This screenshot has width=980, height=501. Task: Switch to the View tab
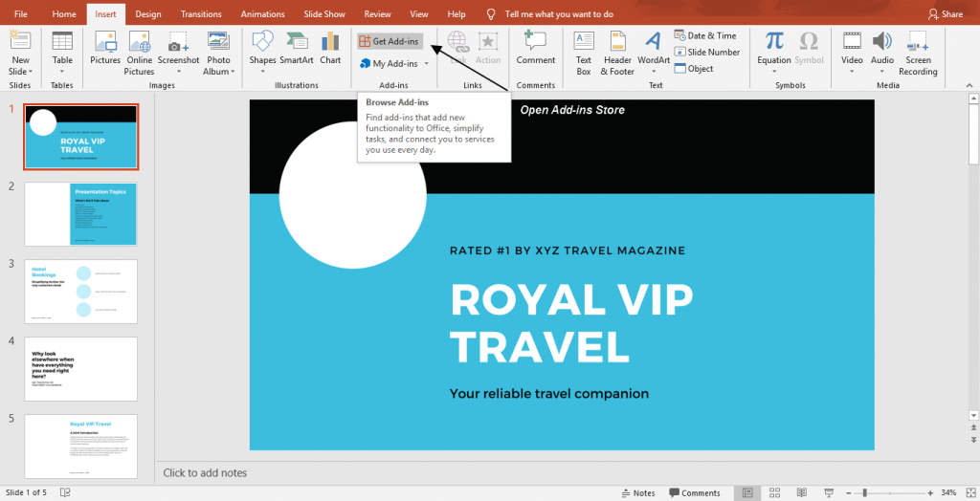coord(419,13)
